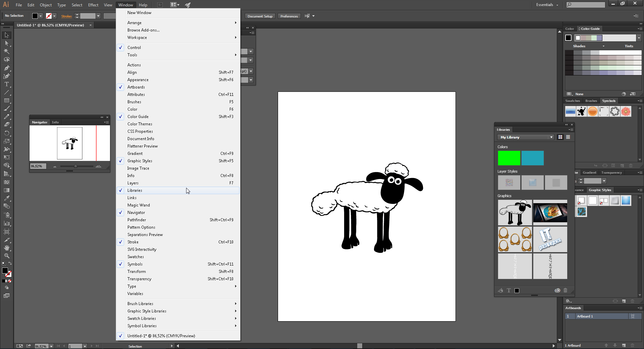
Task: Select the green color in Libraries
Action: (x=509, y=158)
